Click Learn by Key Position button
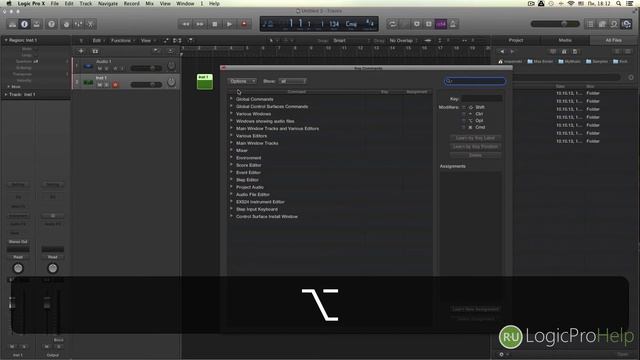 pos(476,147)
